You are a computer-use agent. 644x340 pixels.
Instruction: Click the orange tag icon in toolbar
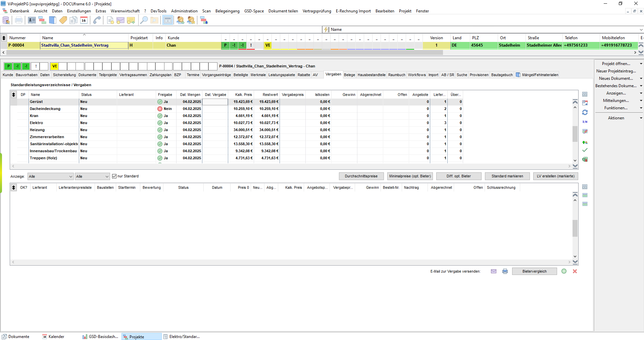(x=63, y=20)
